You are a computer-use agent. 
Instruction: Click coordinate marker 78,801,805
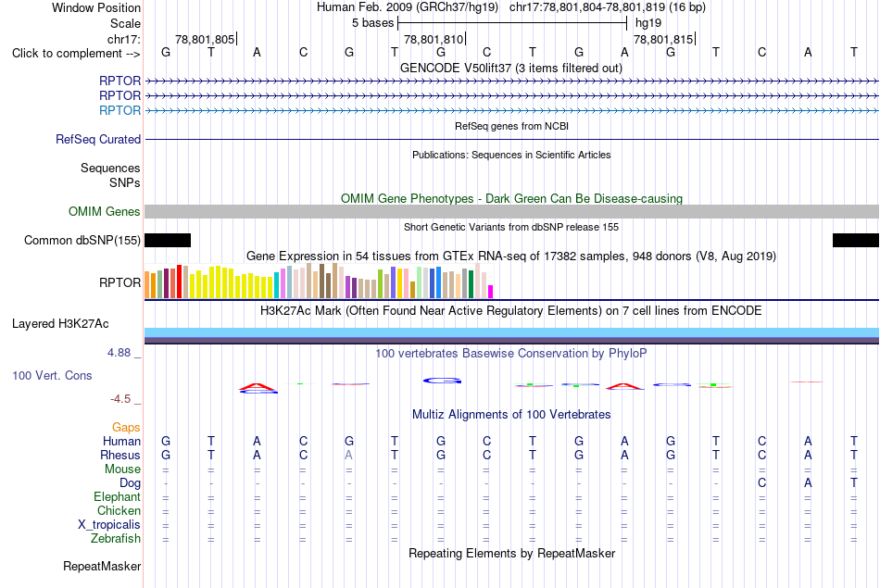pyautogui.click(x=205, y=39)
